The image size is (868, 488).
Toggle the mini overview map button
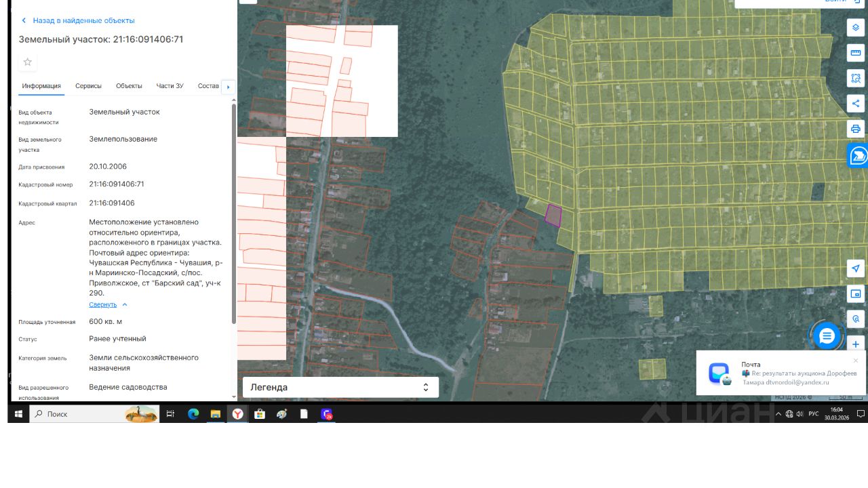[856, 293]
